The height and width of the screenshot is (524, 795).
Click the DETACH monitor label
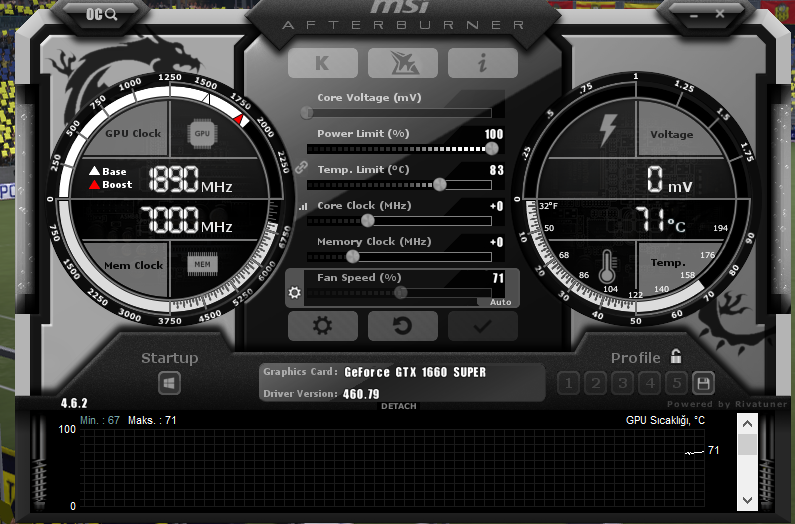[x=399, y=406]
